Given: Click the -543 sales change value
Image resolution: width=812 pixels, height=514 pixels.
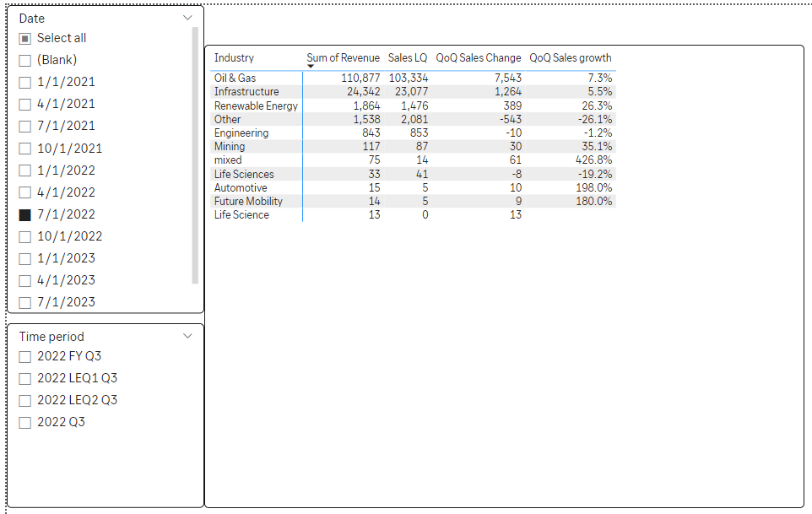Looking at the screenshot, I should coord(511,119).
